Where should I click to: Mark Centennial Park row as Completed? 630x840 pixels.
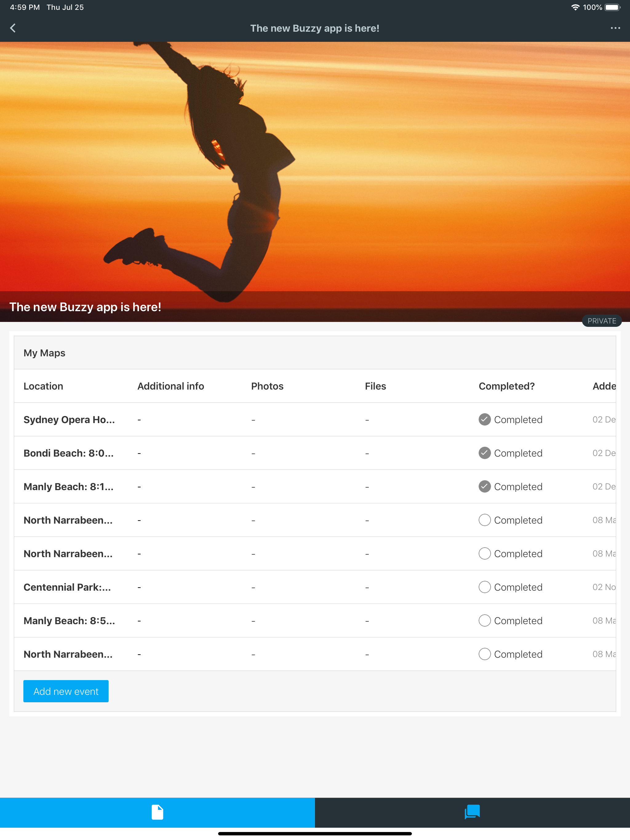(484, 587)
